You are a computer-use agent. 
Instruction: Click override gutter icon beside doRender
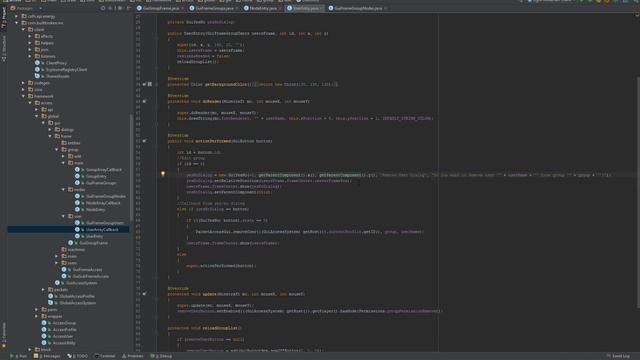(144, 101)
